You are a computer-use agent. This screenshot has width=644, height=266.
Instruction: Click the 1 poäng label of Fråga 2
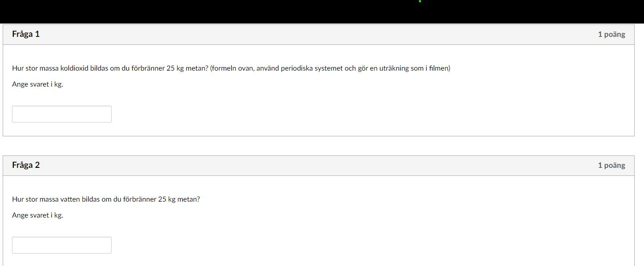tap(611, 165)
